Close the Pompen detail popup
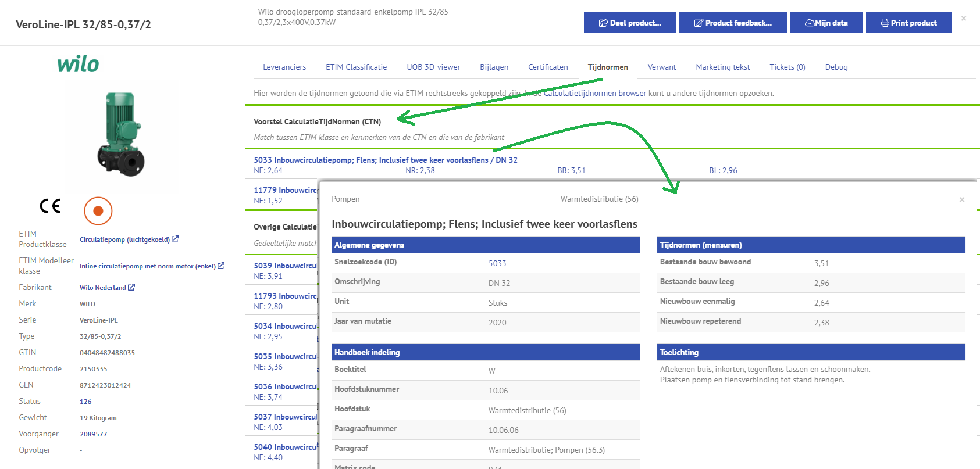This screenshot has width=980, height=469. point(962,200)
